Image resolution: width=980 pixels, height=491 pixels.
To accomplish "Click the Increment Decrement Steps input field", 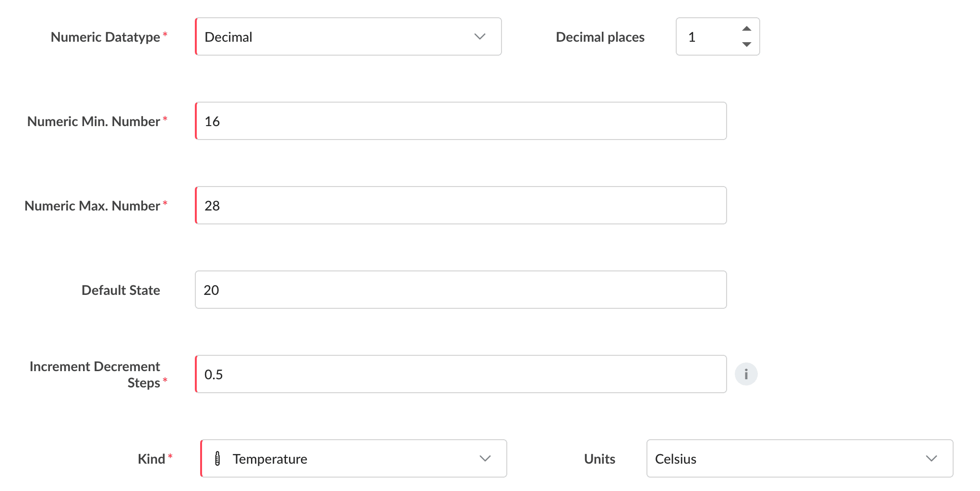I will click(x=461, y=374).
